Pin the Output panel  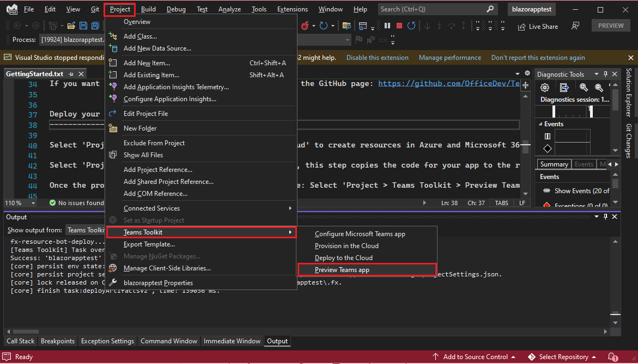(x=605, y=217)
